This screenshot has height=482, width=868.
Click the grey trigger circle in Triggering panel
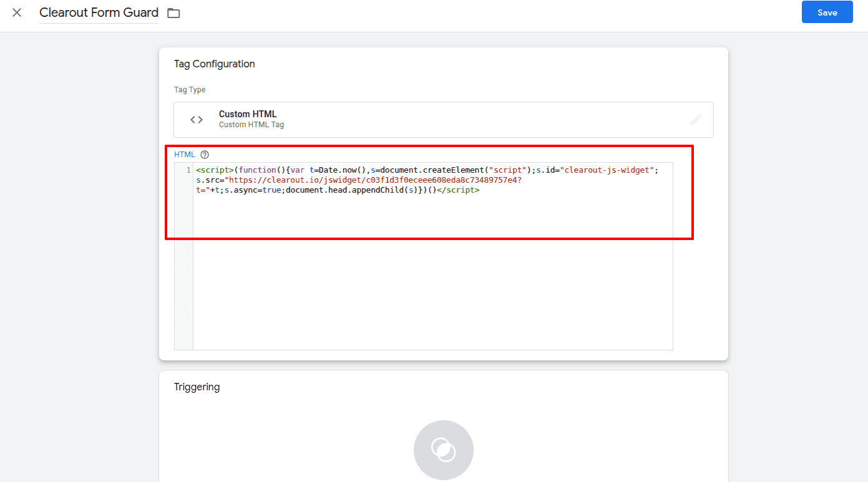click(443, 450)
